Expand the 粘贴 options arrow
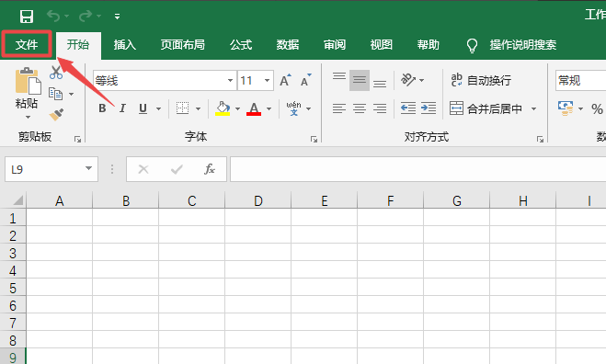606x364 pixels. [28, 117]
